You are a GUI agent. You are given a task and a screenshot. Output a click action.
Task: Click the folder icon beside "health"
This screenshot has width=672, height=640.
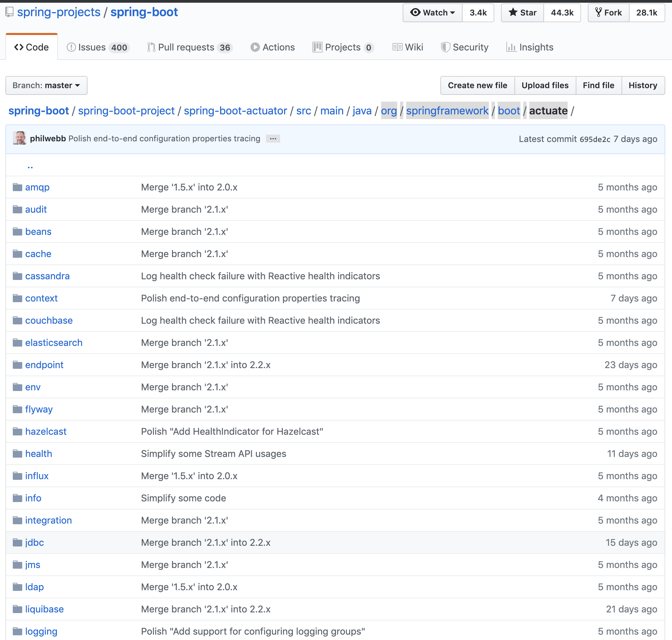tap(17, 453)
